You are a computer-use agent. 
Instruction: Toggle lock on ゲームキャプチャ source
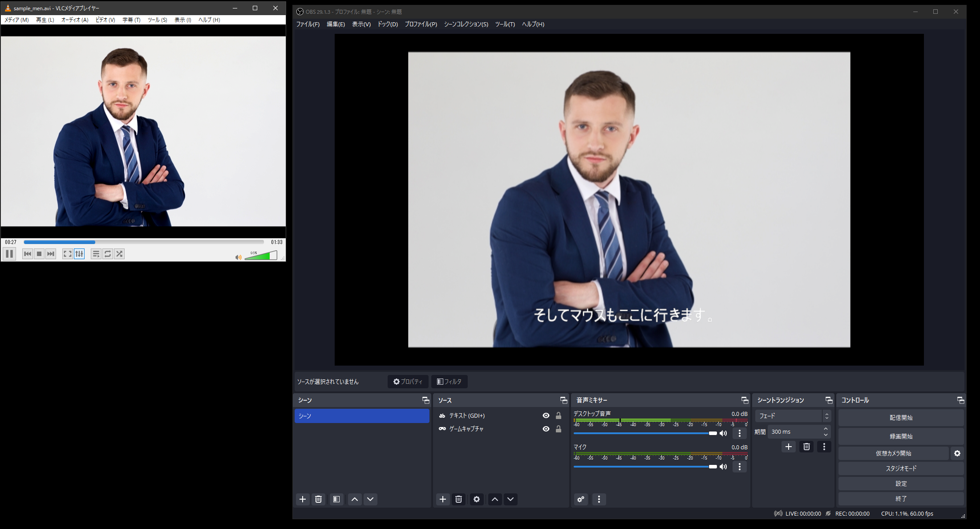[559, 429]
